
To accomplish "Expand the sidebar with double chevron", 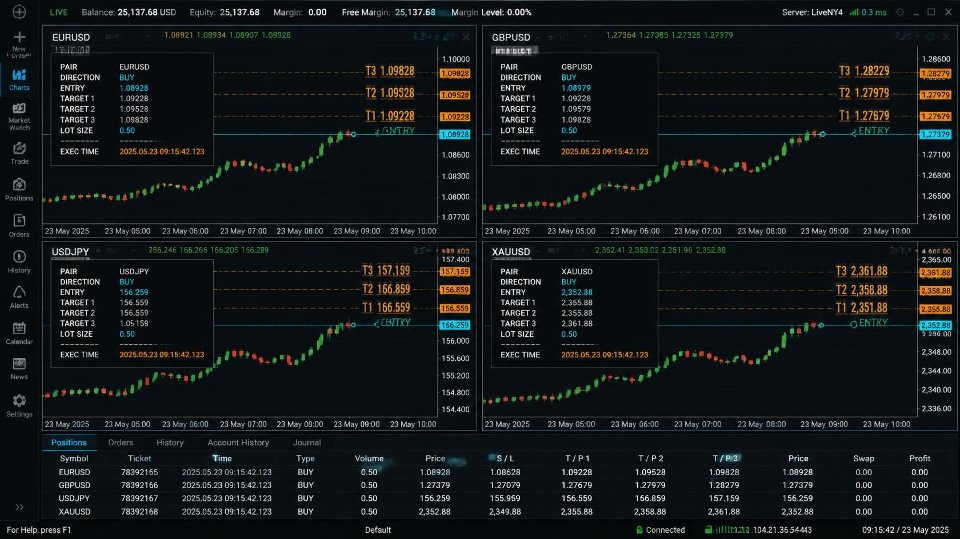I will click(19, 507).
